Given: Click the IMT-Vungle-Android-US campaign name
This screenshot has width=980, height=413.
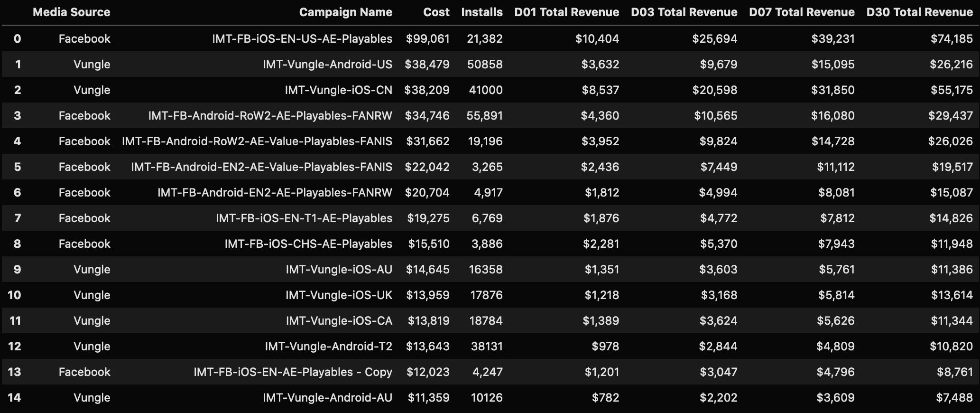Looking at the screenshot, I should (x=327, y=65).
